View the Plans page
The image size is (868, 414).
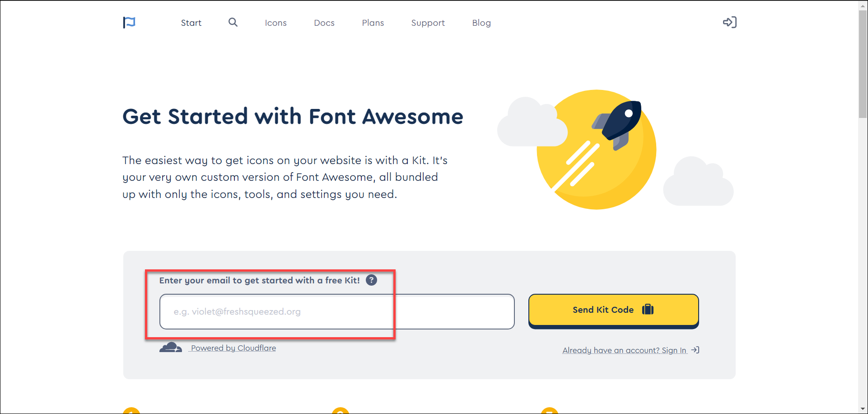click(x=373, y=23)
